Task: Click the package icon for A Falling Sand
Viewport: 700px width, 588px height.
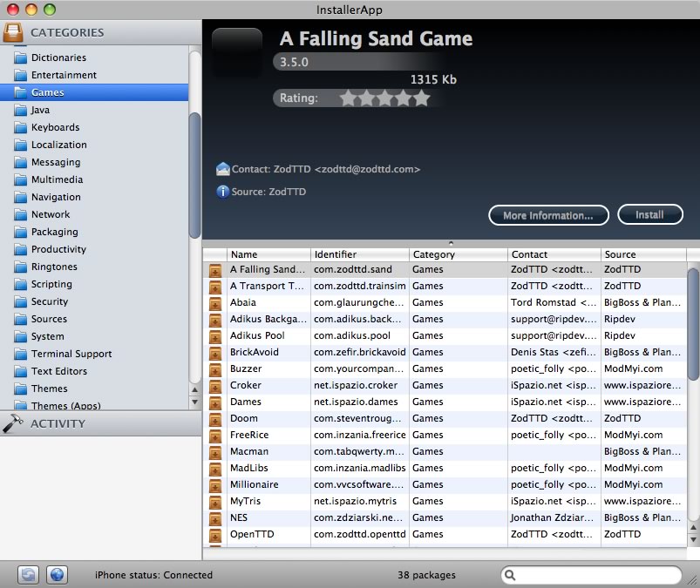Action: 215,270
